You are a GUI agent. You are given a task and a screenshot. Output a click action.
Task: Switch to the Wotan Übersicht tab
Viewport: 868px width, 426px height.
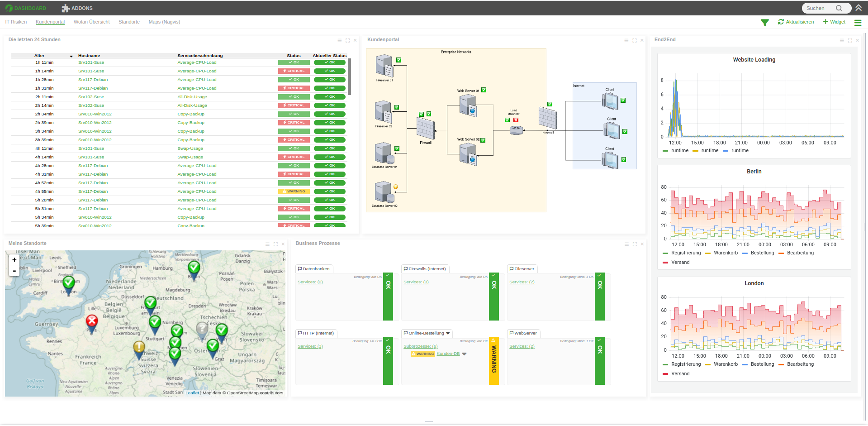tap(91, 22)
